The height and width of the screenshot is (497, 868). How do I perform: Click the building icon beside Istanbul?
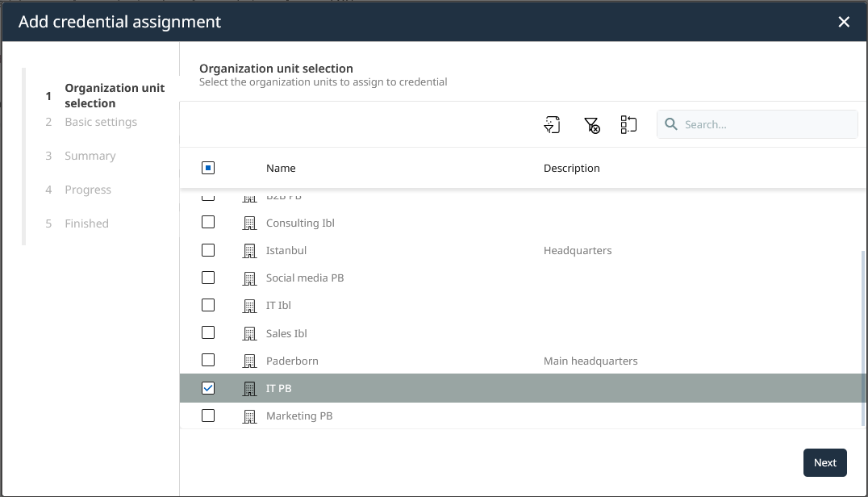click(249, 251)
